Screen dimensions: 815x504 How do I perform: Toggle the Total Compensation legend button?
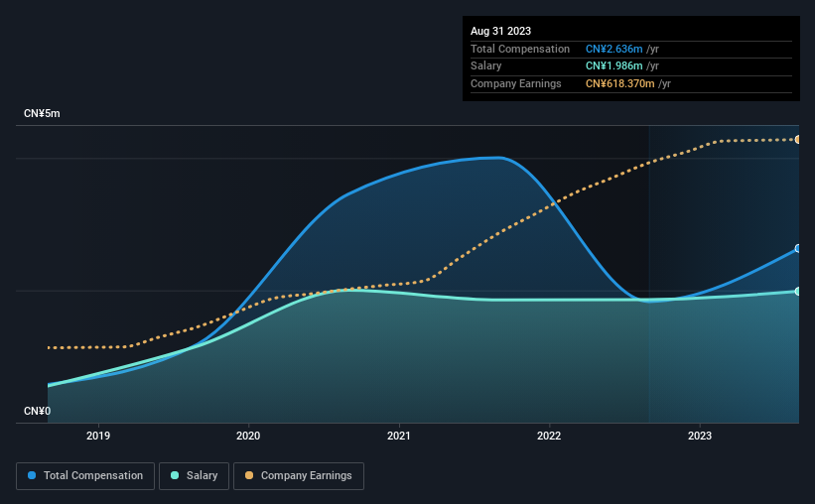pos(85,476)
